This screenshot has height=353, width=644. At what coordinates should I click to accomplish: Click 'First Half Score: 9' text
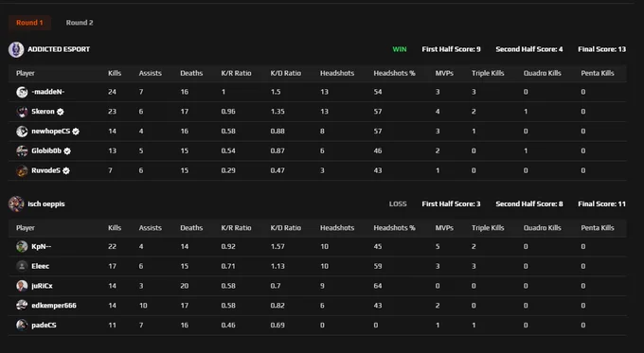click(x=451, y=49)
